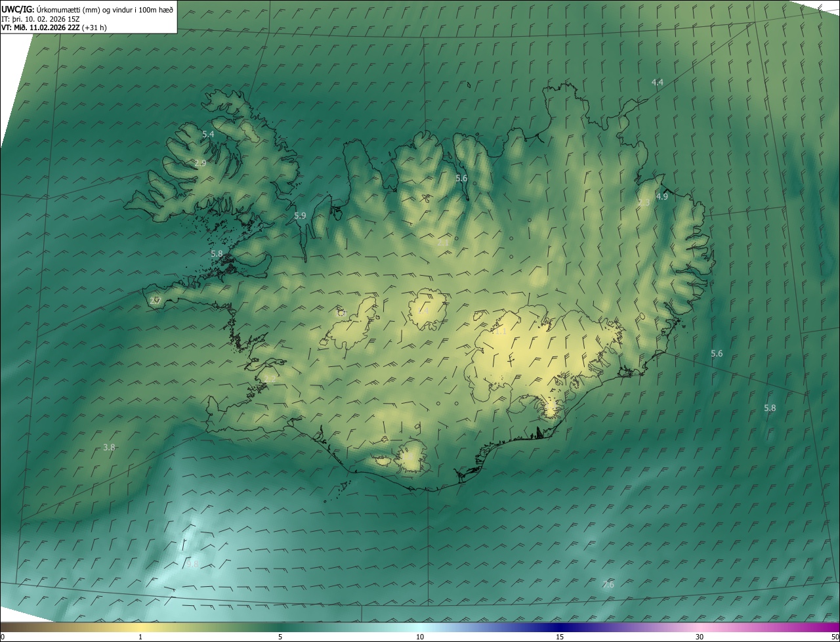
Task: Click the title line "Úrkomumætti (mm) og vindur"
Action: 88,9
